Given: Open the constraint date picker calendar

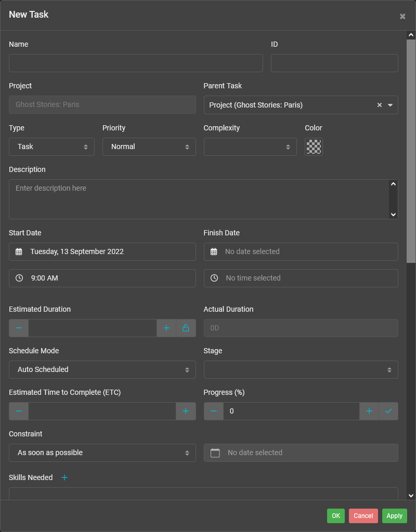Looking at the screenshot, I should pyautogui.click(x=215, y=453).
